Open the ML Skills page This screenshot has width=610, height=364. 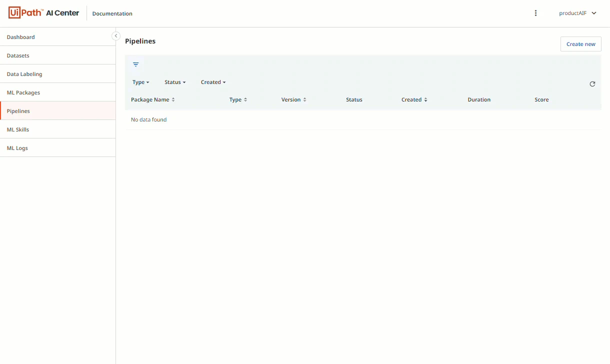pyautogui.click(x=57, y=129)
